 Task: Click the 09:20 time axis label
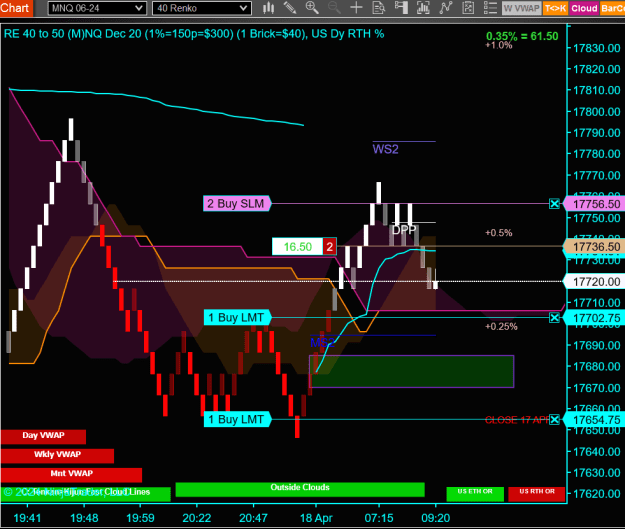(436, 518)
